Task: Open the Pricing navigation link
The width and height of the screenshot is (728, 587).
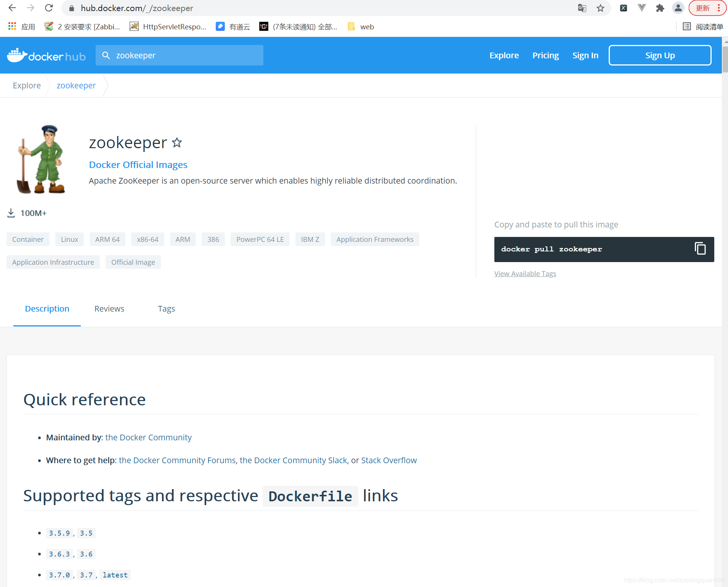Action: click(545, 55)
